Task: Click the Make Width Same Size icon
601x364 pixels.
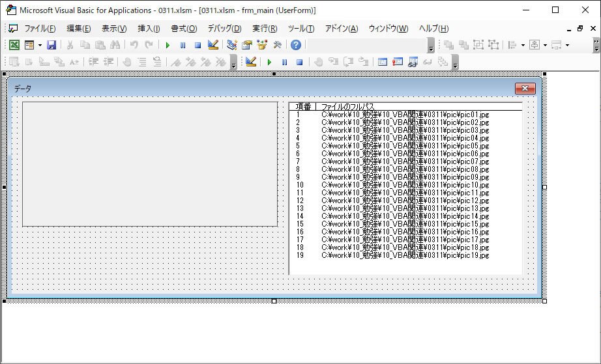Action: 557,45
